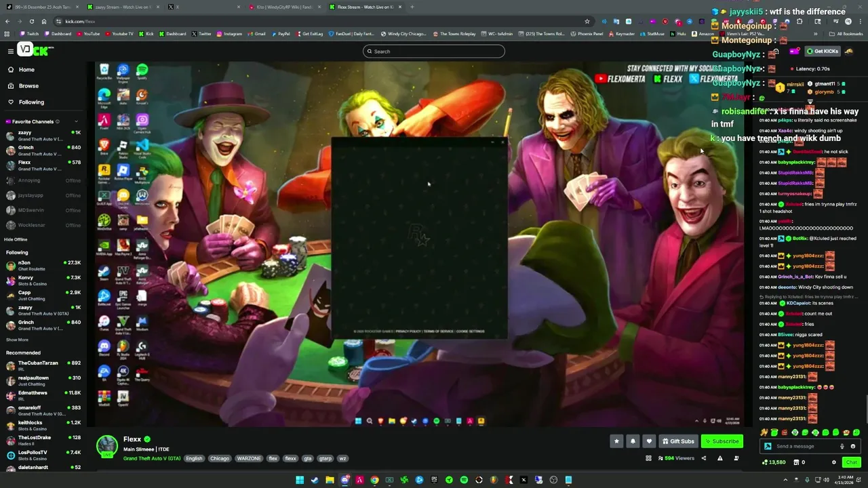Click the Gift Subs button
Screen dimensions: 868x488
[x=678, y=441]
